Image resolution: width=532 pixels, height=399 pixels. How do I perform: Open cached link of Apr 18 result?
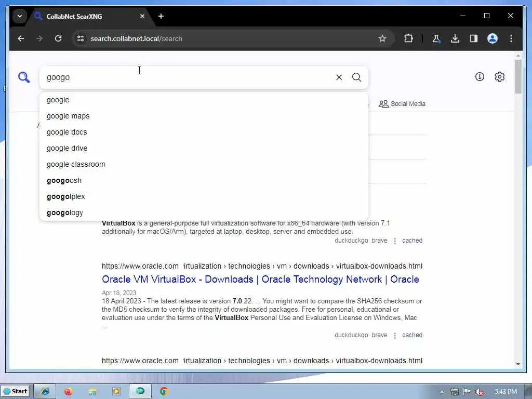tap(412, 335)
